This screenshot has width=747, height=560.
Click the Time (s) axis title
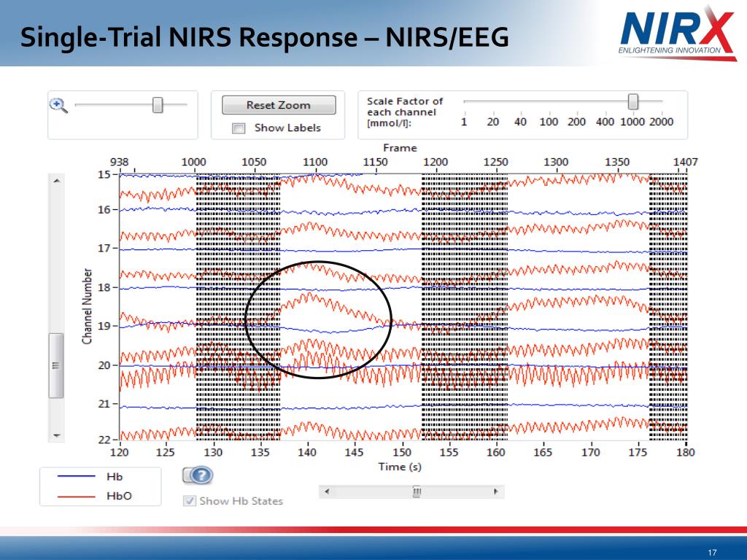[x=400, y=467]
